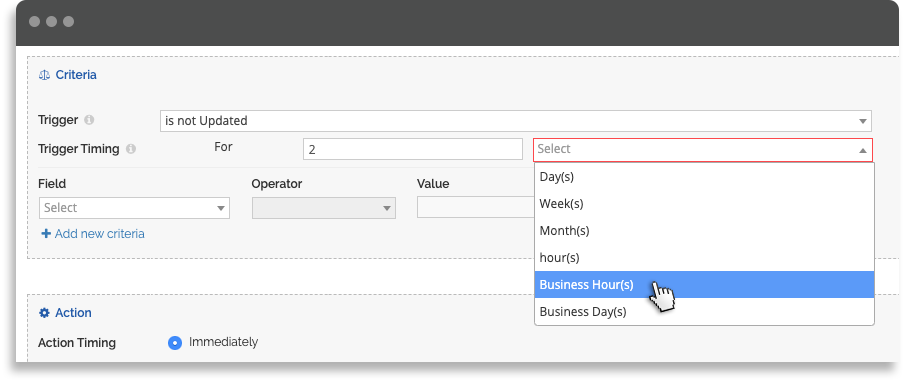Click the info icon next to Trigger

89,120
